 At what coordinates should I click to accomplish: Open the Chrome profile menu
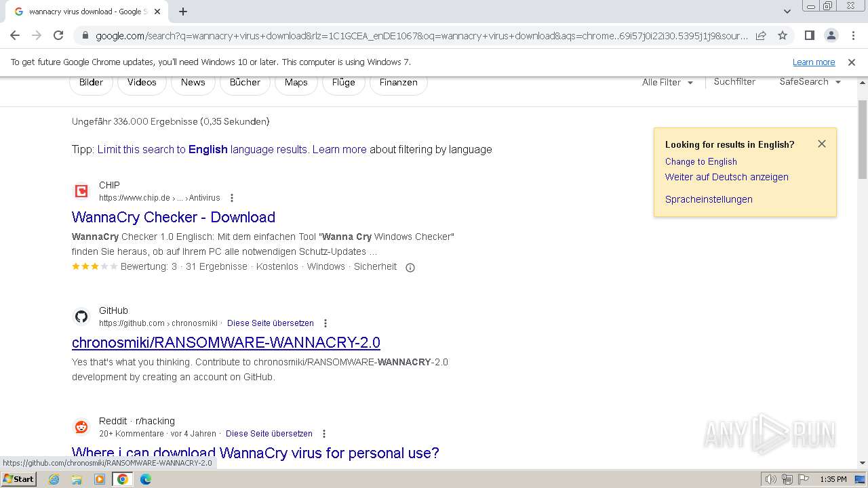(831, 35)
